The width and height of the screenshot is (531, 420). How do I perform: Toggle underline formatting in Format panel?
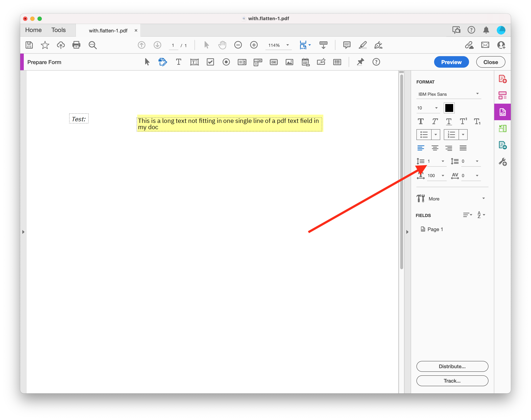click(x=449, y=121)
